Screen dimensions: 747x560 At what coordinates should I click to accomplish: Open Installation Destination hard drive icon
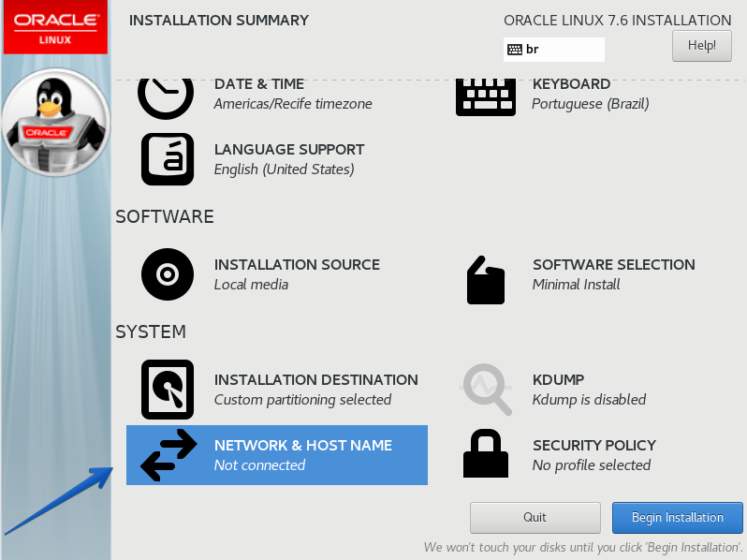point(167,390)
